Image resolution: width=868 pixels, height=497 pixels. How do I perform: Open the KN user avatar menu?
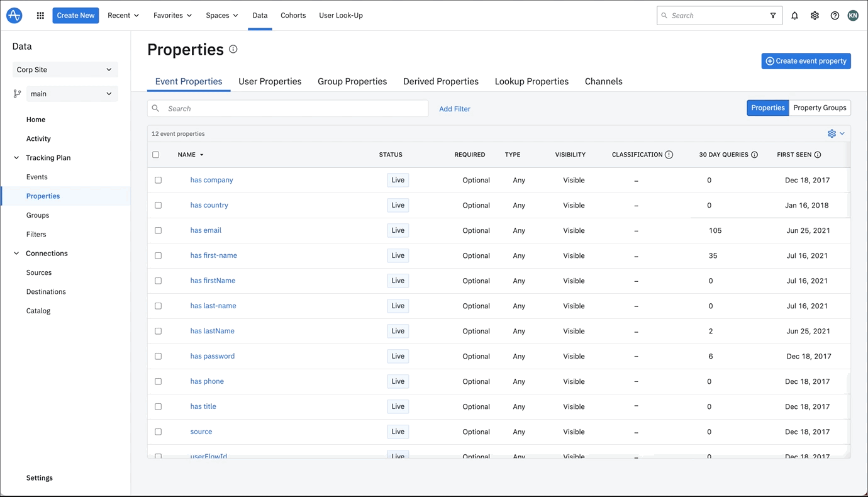[x=853, y=16]
